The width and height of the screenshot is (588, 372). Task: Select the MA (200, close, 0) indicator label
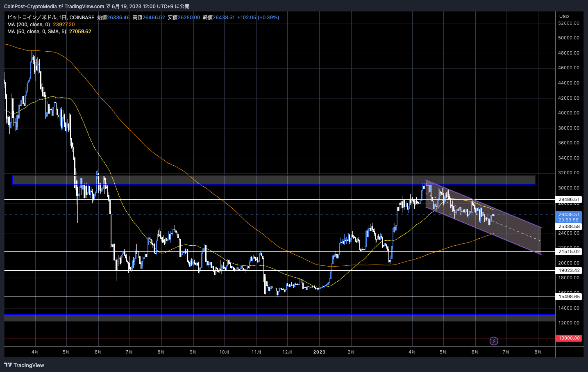pyautogui.click(x=29, y=25)
